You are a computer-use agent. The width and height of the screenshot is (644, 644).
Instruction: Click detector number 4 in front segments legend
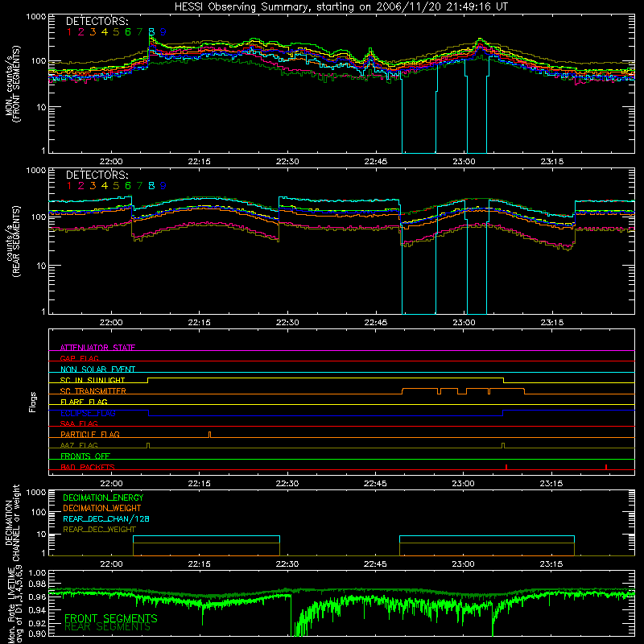click(x=105, y=31)
